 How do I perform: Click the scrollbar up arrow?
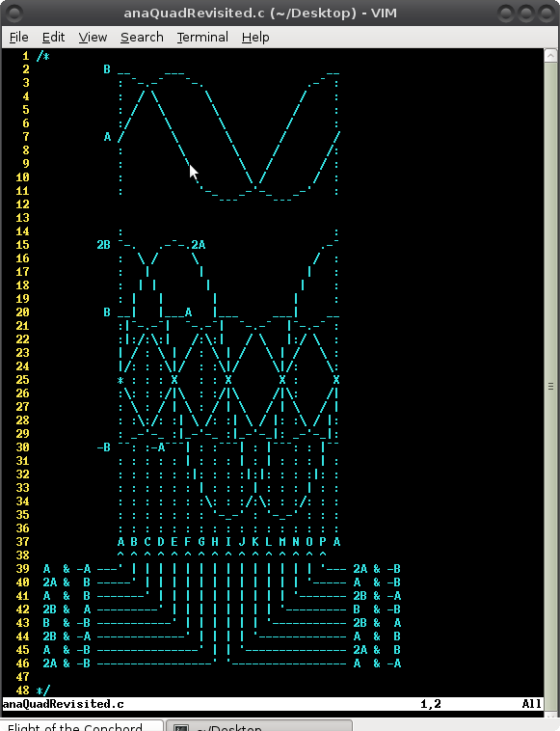(x=550, y=56)
